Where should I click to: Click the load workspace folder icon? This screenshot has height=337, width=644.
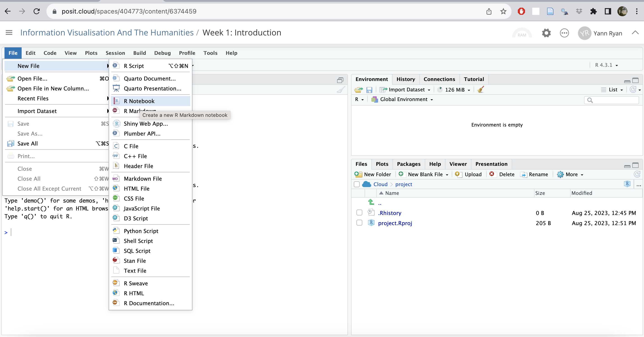[x=359, y=90]
